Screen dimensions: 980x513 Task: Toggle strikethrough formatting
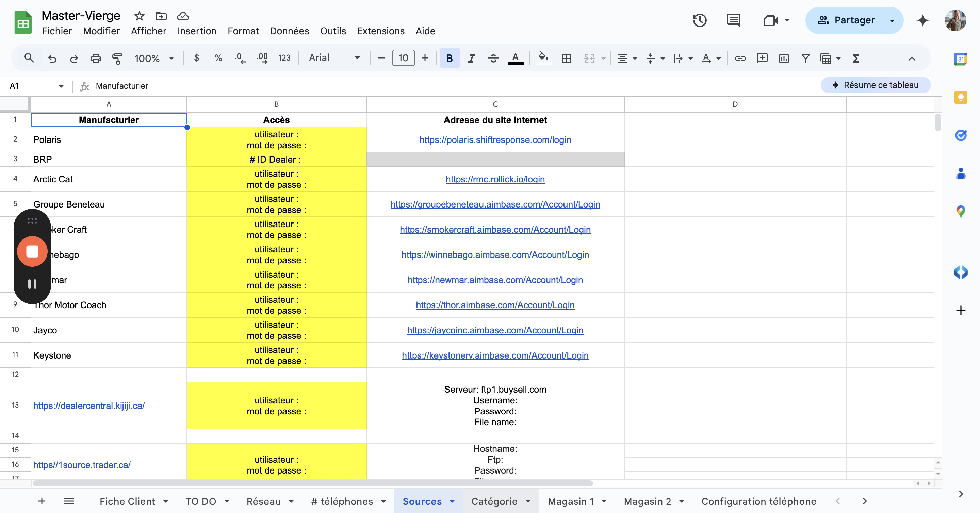tap(493, 58)
